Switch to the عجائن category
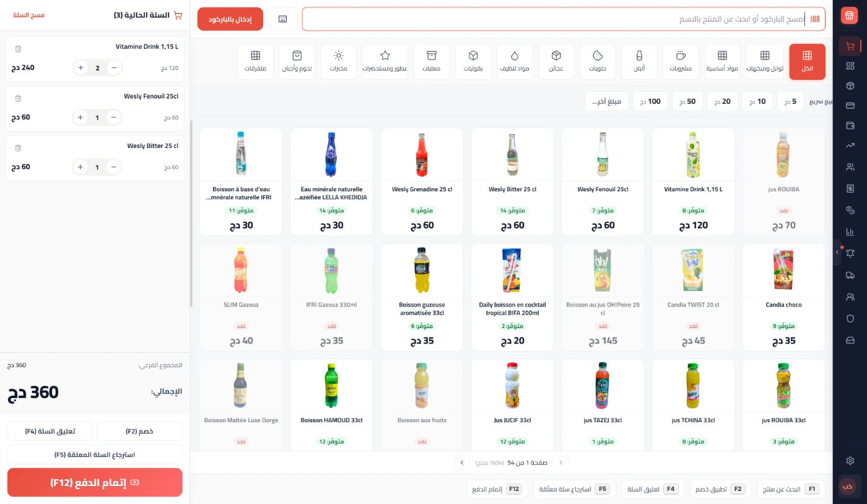This screenshot has height=504, width=867. (x=556, y=62)
